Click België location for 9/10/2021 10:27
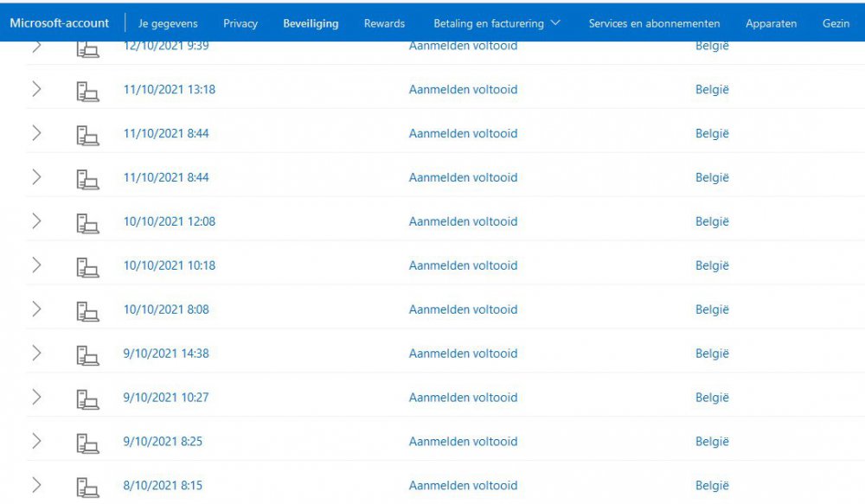Image resolution: width=865 pixels, height=504 pixels. coord(712,398)
